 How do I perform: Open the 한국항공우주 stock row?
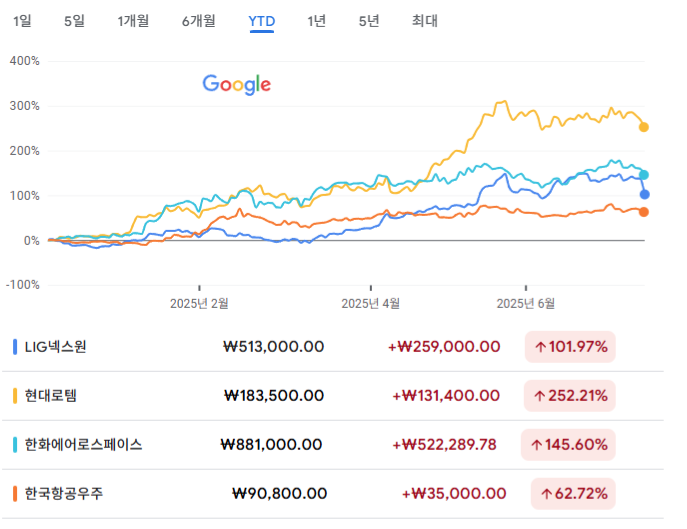click(333, 494)
